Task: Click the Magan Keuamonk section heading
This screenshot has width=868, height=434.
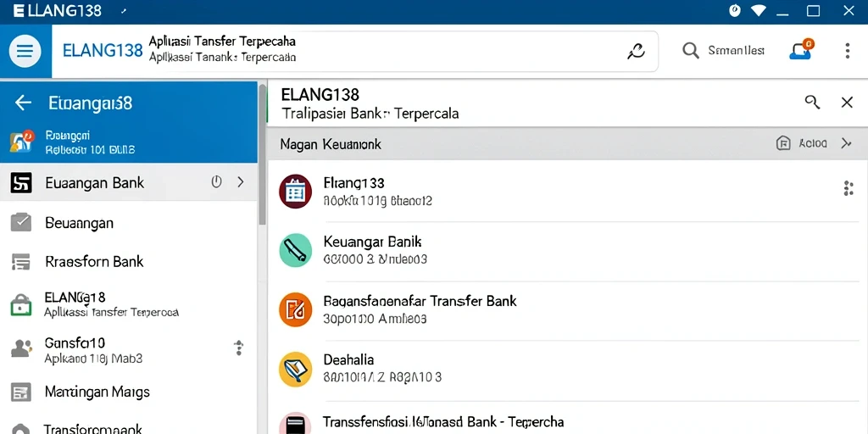Action: 331,144
